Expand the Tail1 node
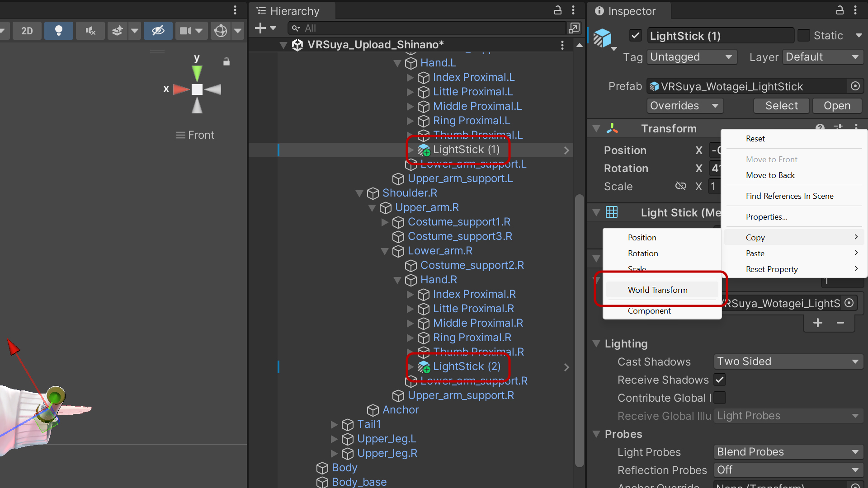 pyautogui.click(x=334, y=425)
